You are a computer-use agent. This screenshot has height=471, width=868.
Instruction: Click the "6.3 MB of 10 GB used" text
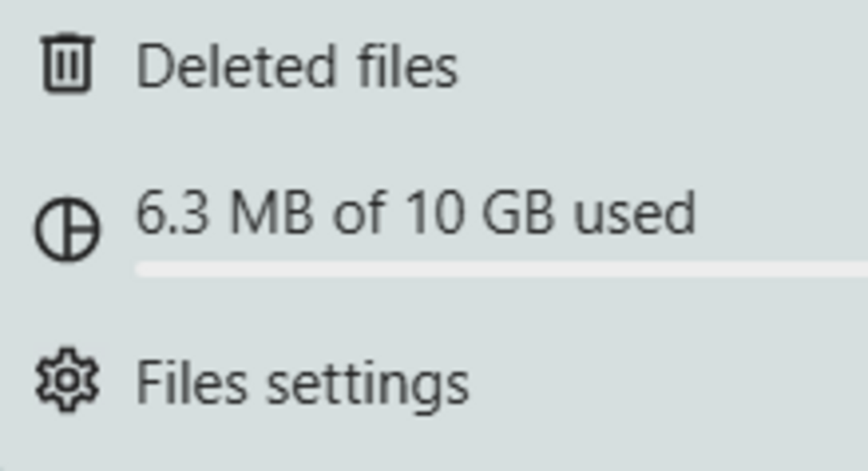(415, 213)
